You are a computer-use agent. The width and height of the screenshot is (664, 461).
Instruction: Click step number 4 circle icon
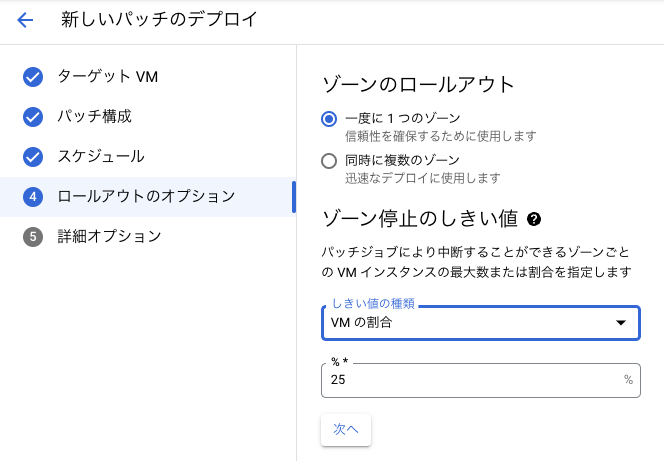pos(32,197)
